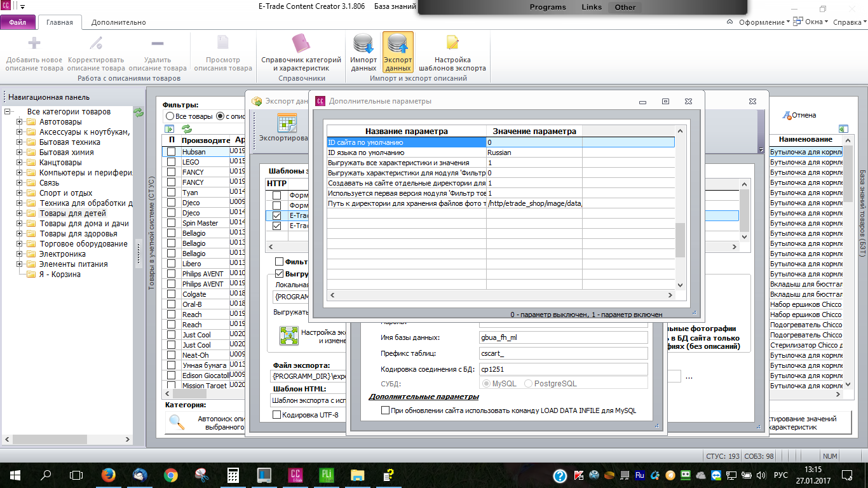The image size is (868, 488).
Task: Open the Calculator from the taskbar
Action: [x=233, y=475]
